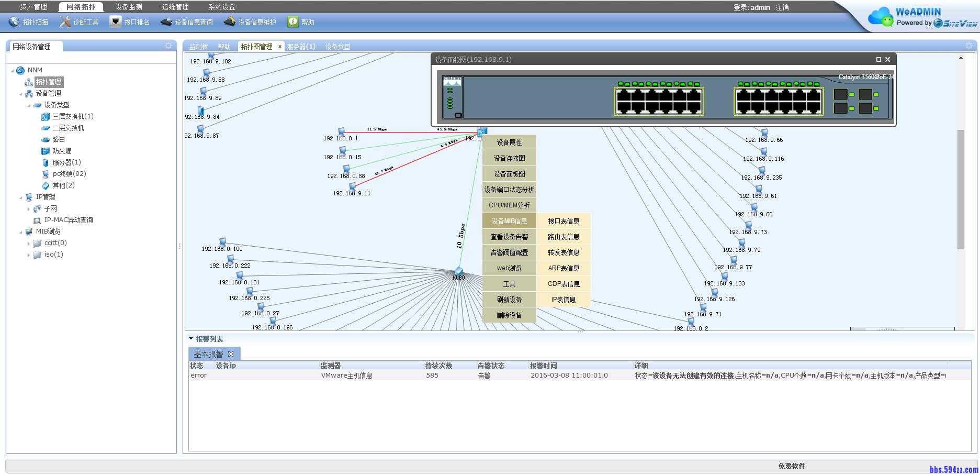
Task: Click the 注销 logout link
Action: tap(782, 7)
